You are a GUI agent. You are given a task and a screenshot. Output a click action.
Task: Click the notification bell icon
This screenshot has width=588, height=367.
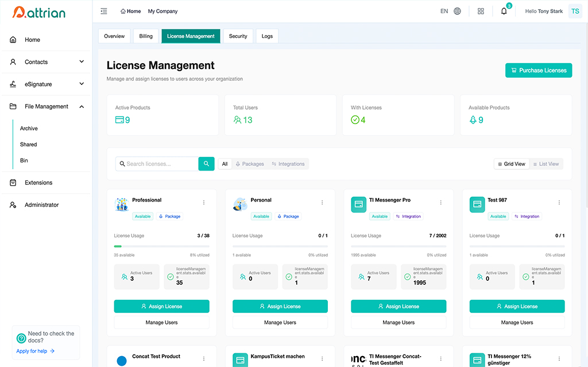[504, 11]
